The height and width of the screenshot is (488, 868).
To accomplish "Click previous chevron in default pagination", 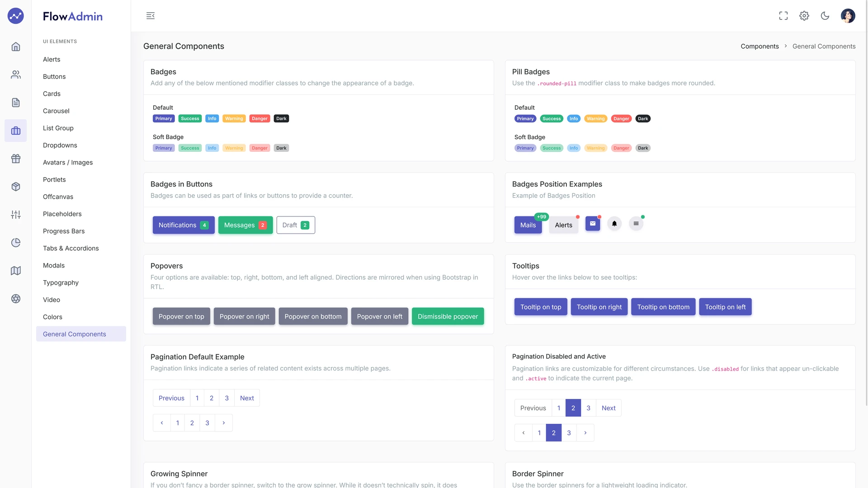I will [x=162, y=423].
